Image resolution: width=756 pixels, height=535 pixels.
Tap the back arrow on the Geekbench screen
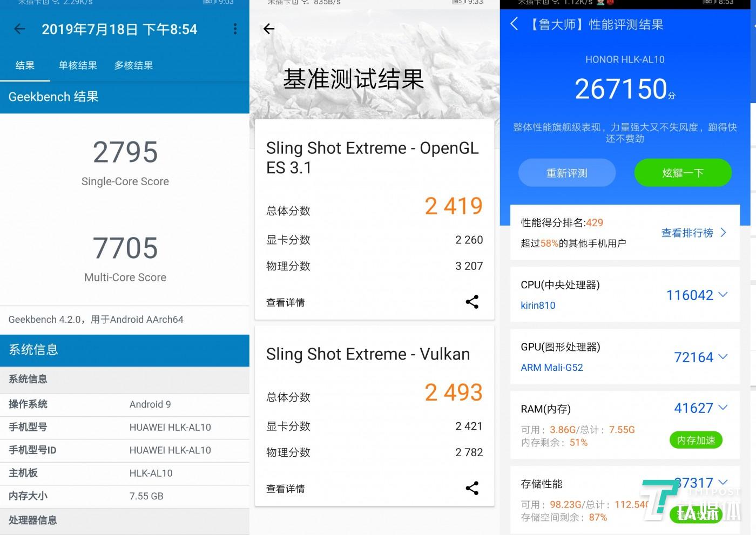[19, 29]
